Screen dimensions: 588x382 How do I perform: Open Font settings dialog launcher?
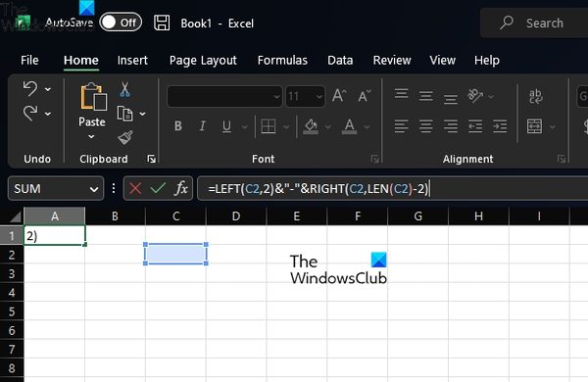tap(374, 159)
